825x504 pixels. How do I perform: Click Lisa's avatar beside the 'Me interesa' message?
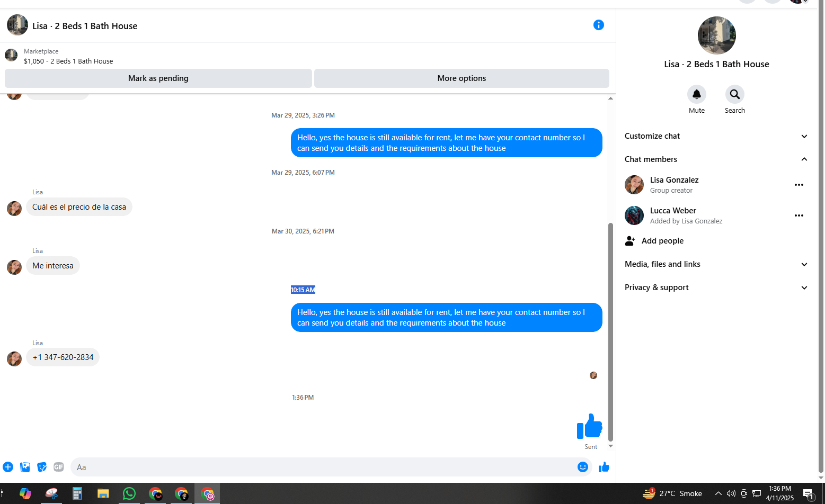point(14,267)
